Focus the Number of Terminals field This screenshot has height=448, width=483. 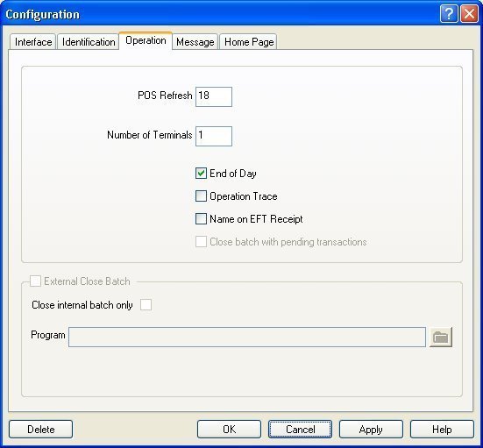(214, 136)
